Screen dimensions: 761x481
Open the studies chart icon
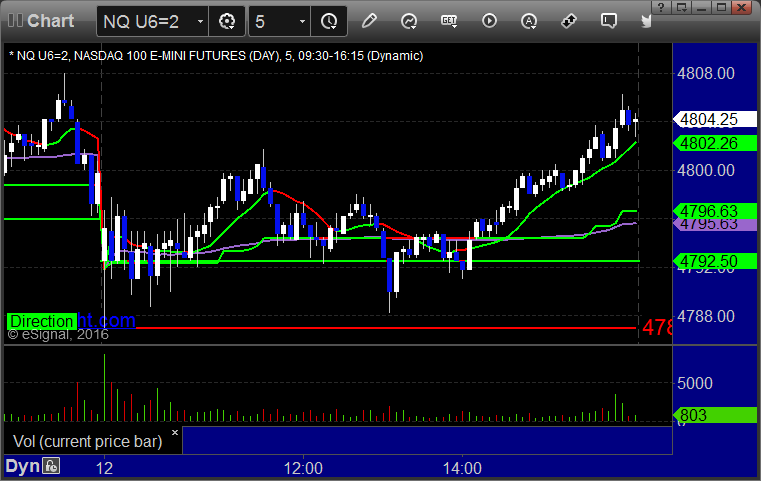409,21
